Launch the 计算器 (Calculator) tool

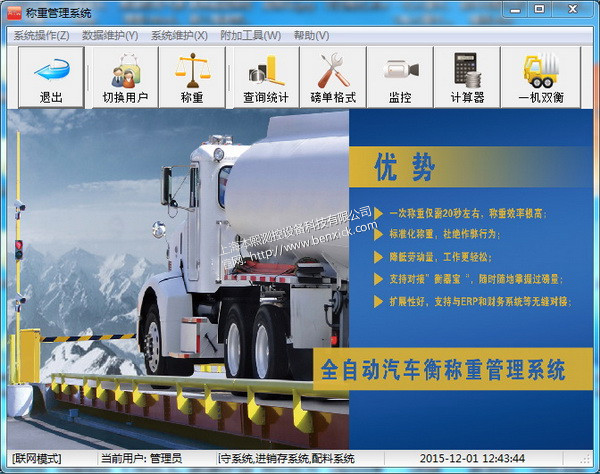tap(466, 77)
